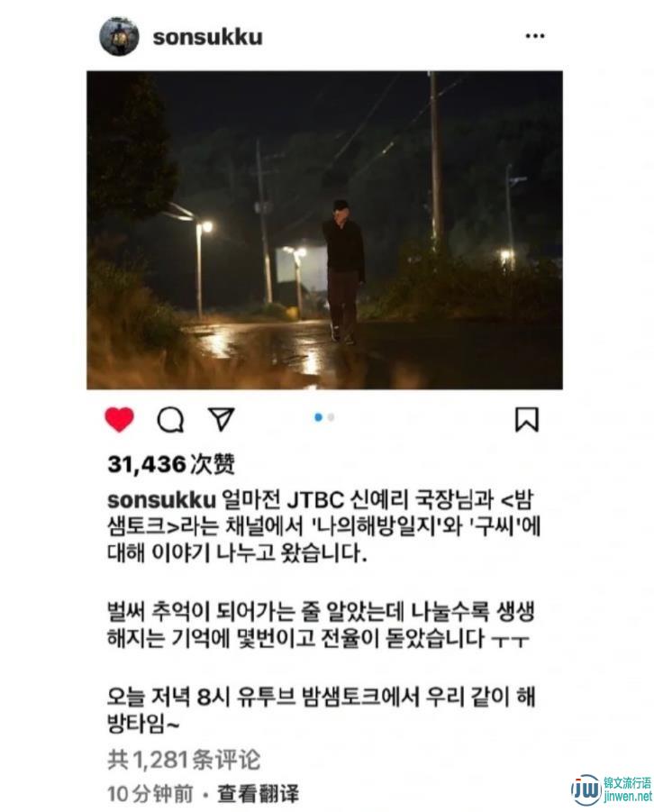Click 查看翻译 to see translation
This screenshot has width=654, height=812.
click(258, 793)
